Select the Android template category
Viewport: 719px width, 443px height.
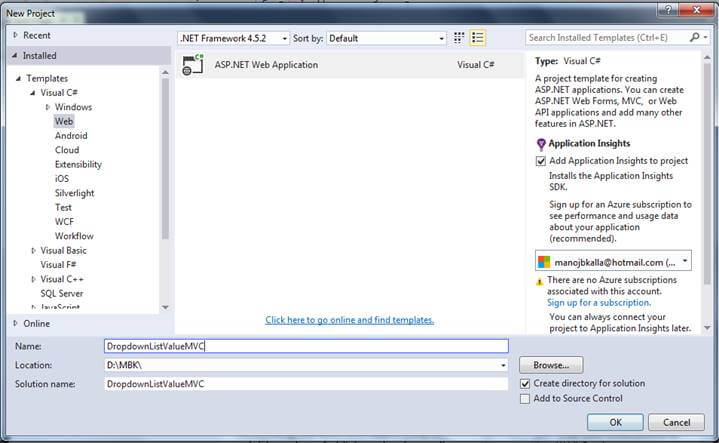pos(71,136)
